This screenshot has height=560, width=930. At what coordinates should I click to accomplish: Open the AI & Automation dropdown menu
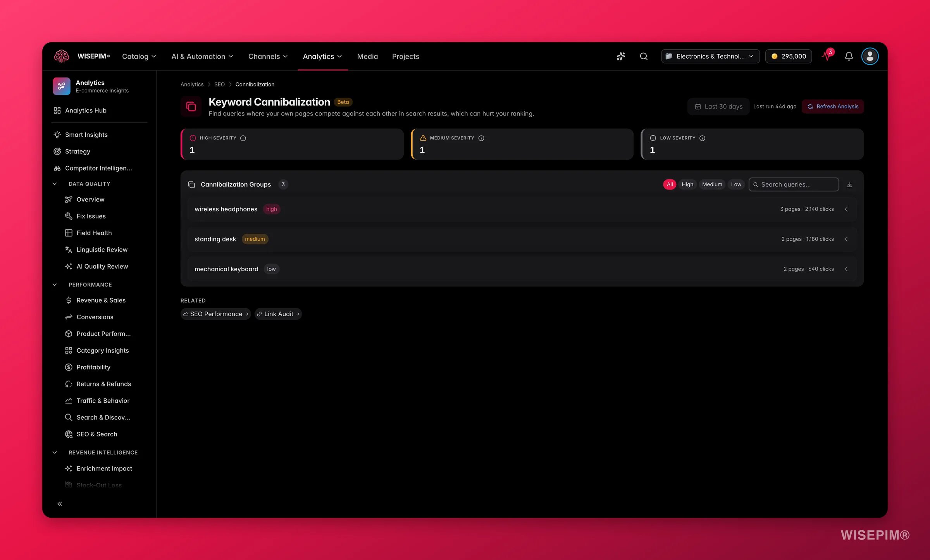pyautogui.click(x=202, y=56)
